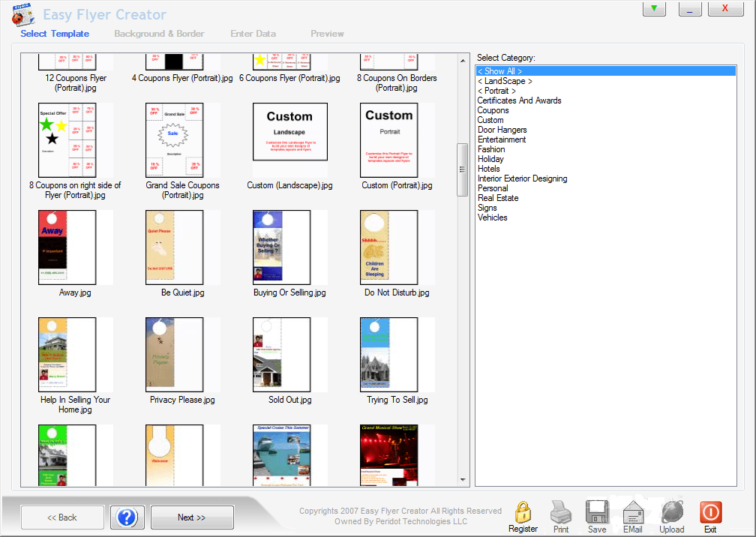Click the EMail envelope icon

pos(633,512)
